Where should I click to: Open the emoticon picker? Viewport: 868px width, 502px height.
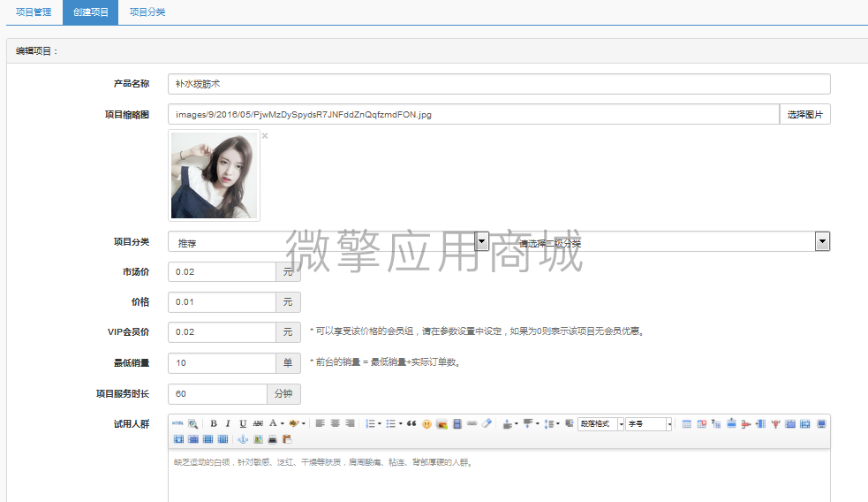(x=426, y=424)
